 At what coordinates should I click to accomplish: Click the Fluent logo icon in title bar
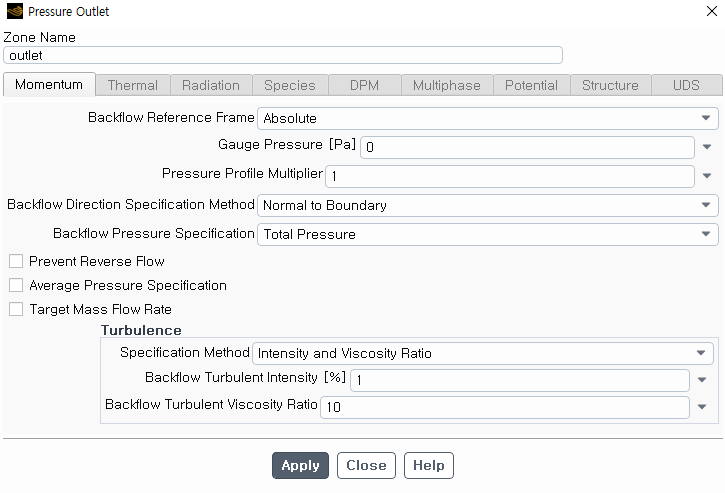coord(14,12)
